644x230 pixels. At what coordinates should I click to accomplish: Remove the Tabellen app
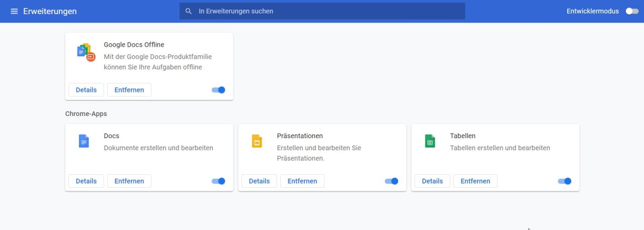click(475, 181)
